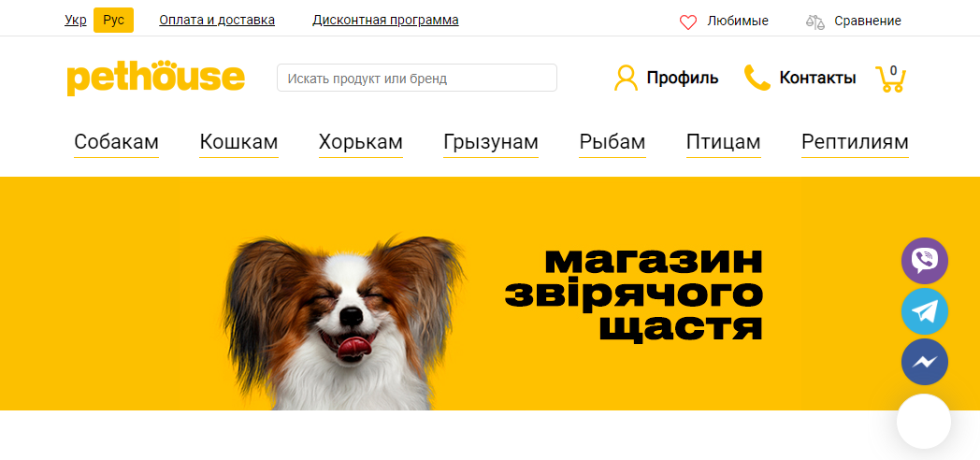Image resolution: width=980 pixels, height=460 pixels.
Task: Expand the Грызунам category
Action: click(491, 142)
